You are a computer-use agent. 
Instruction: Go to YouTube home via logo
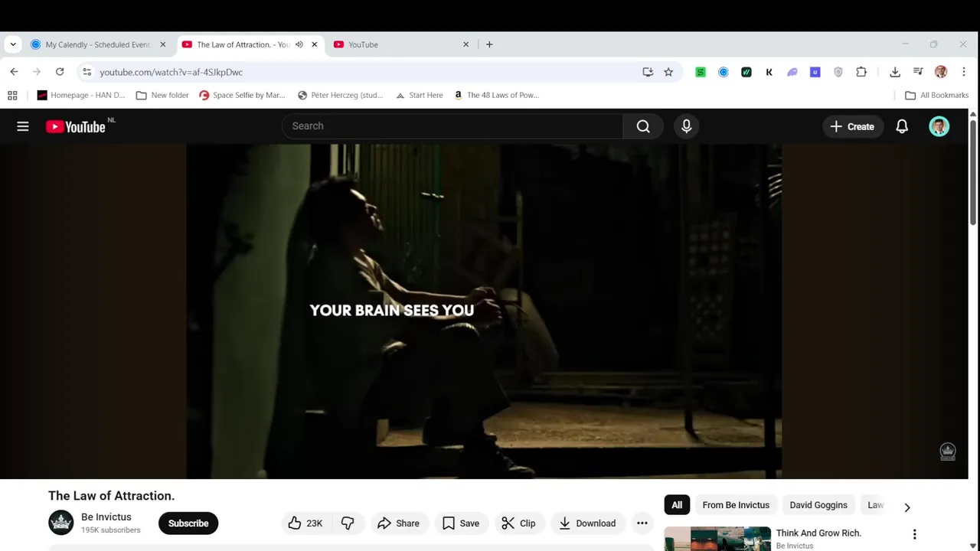[x=75, y=127]
